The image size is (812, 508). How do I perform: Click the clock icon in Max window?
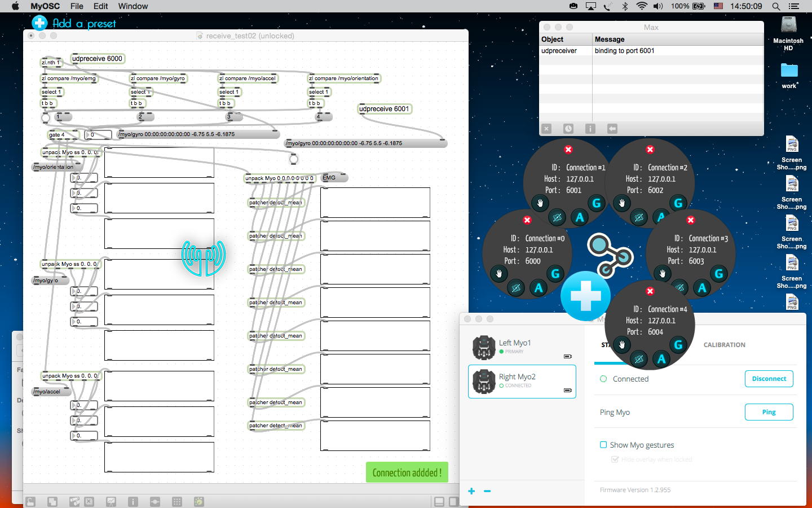[x=568, y=129]
